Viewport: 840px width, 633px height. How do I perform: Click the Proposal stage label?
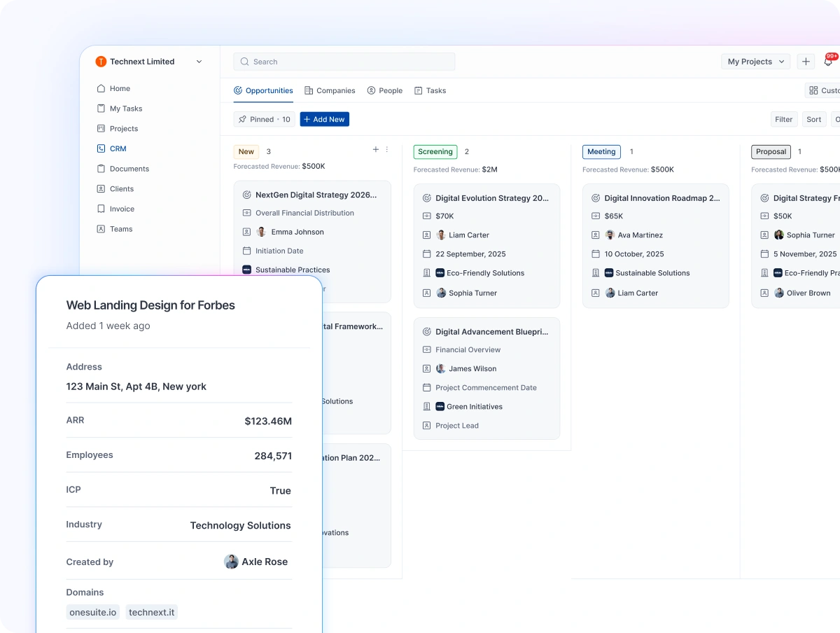[x=771, y=152]
